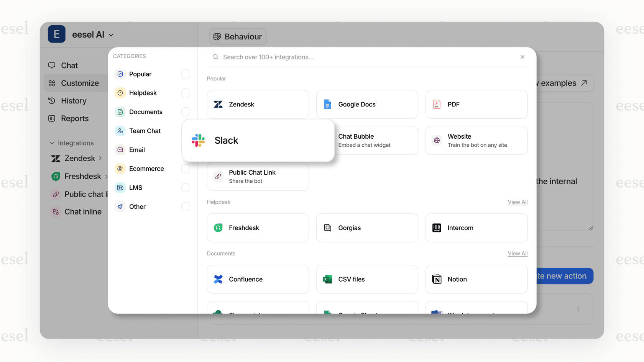Enable the Helpdesk category checkbox
Screen dimensions: 644x362
coord(186,93)
